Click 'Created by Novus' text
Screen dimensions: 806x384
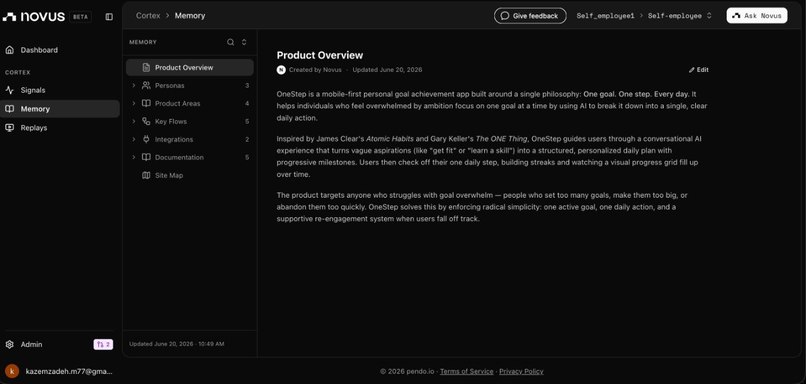coord(315,70)
